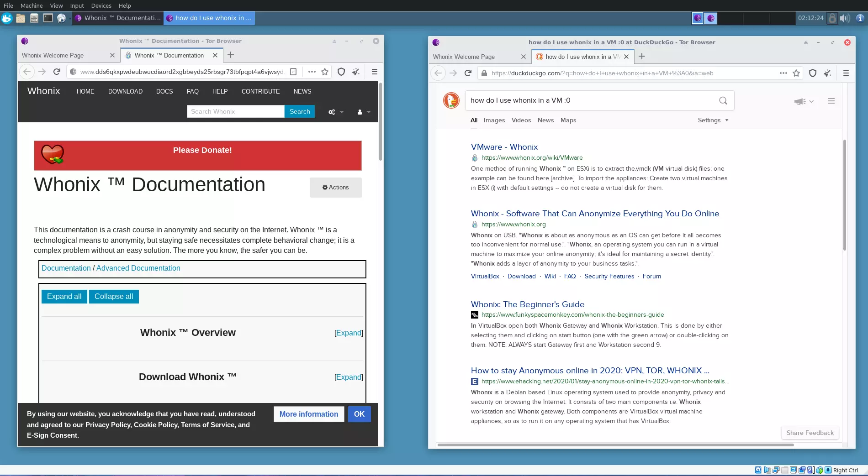Open Whonix site gears dropdown
Image resolution: width=868 pixels, height=476 pixels.
click(x=336, y=112)
